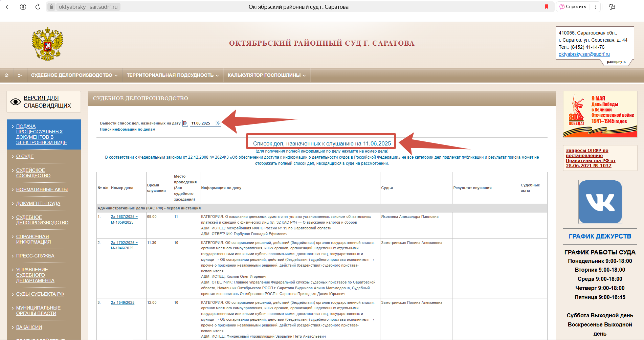644x340 pixels.
Task: Expand the 'Калькулятор госпошлины' dropdown menu
Action: click(x=266, y=75)
